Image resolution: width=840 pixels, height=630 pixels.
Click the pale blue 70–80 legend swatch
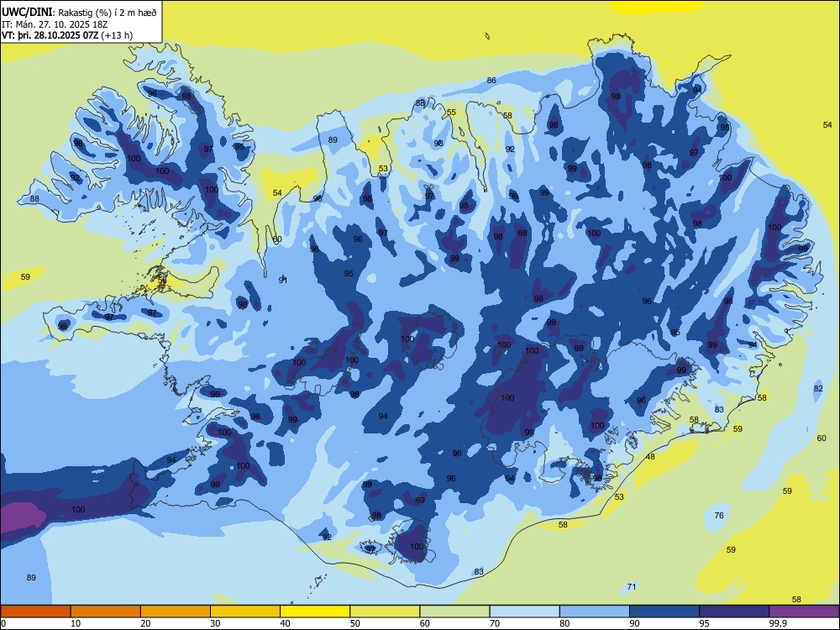click(524, 612)
